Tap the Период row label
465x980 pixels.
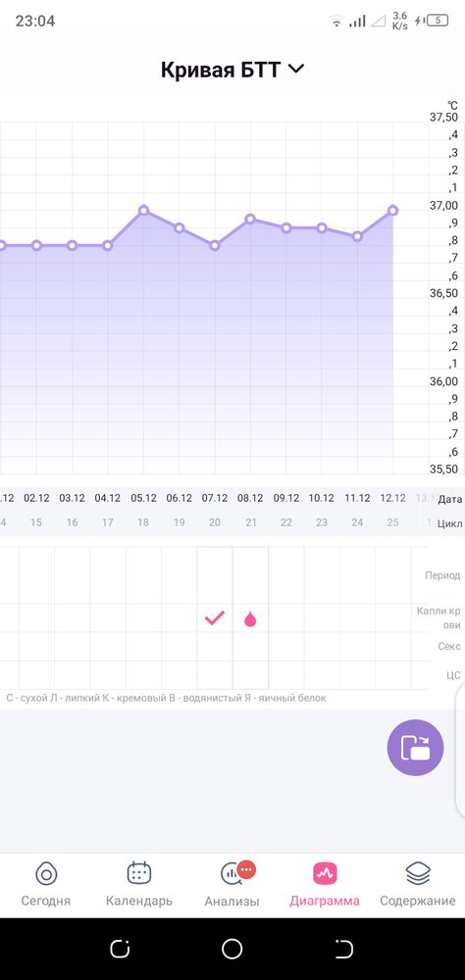click(442, 575)
